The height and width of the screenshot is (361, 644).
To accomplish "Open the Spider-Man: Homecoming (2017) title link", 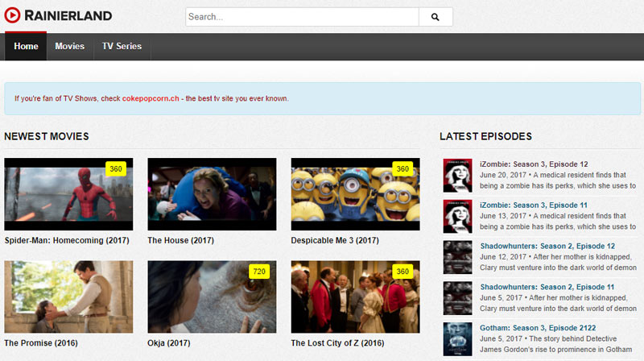I will click(x=67, y=240).
